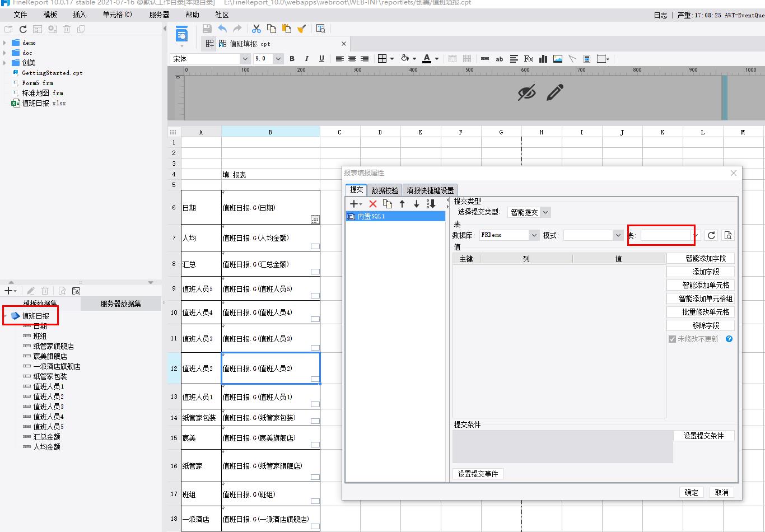
Task: Click the Save floppy disk icon
Action: (207, 29)
